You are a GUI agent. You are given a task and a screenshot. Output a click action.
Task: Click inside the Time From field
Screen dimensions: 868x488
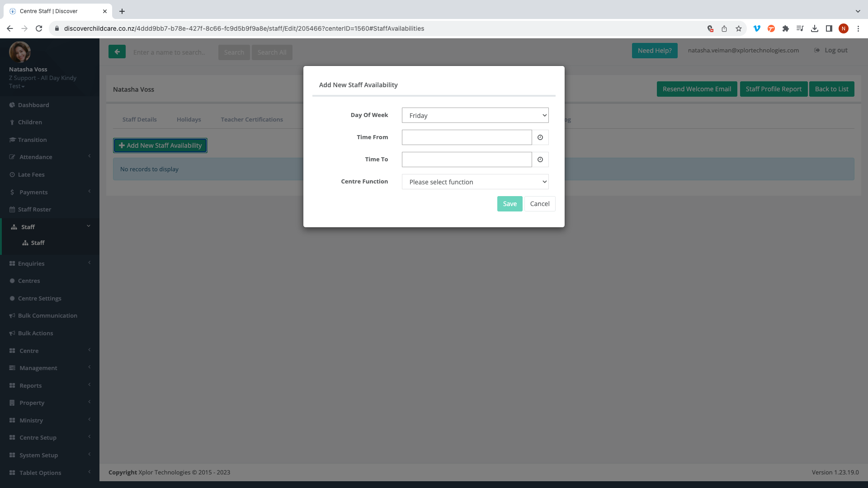467,137
